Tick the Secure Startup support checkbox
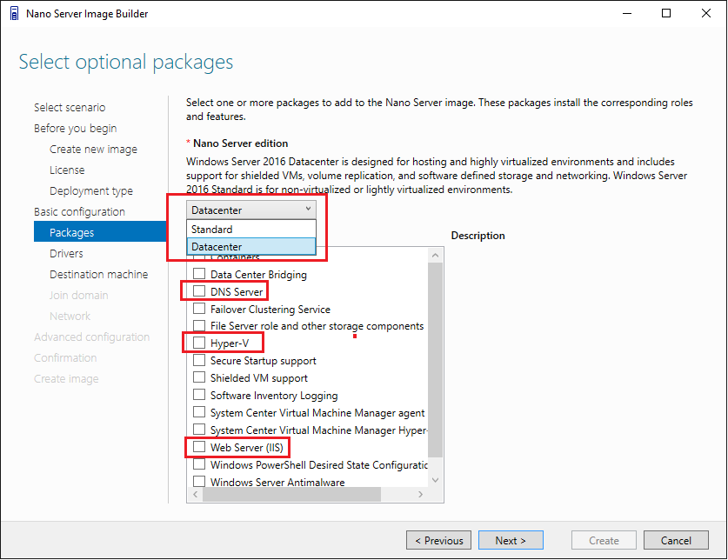The height and width of the screenshot is (560, 728). coord(199,360)
